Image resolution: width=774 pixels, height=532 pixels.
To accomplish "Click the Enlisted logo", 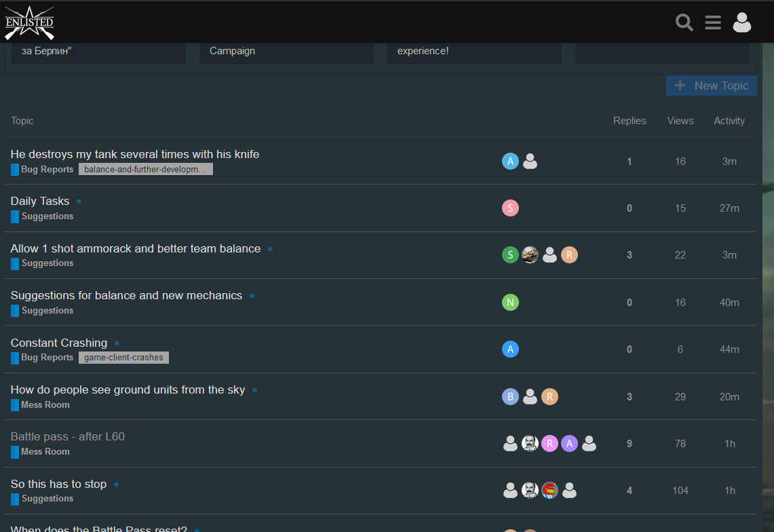I will pyautogui.click(x=29, y=22).
